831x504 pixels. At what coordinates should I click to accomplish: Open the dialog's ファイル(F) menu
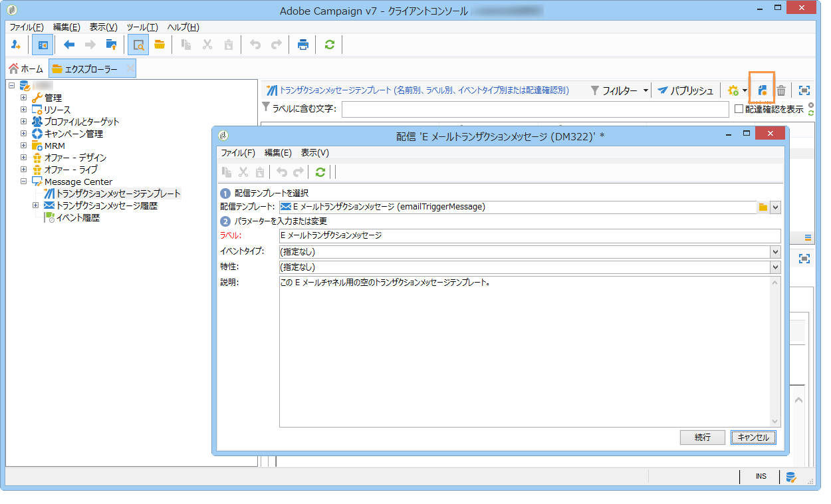(238, 153)
